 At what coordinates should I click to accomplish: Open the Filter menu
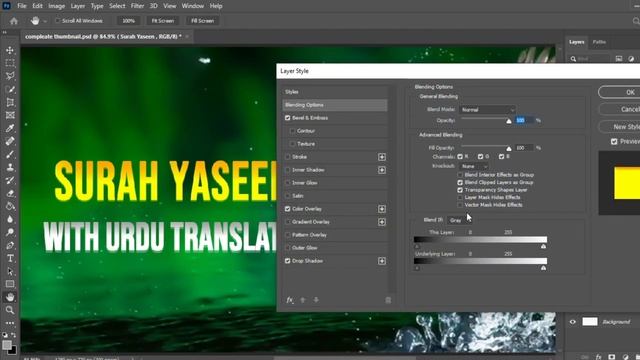[x=137, y=6]
